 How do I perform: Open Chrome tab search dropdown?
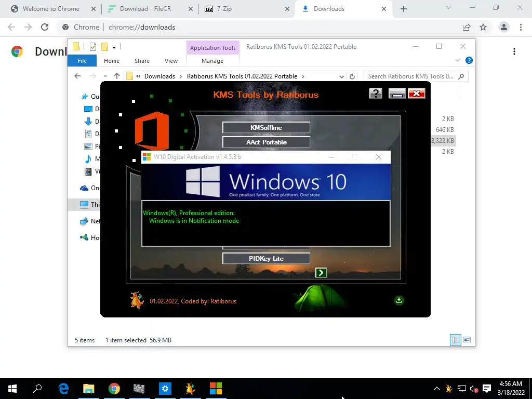[448, 7]
